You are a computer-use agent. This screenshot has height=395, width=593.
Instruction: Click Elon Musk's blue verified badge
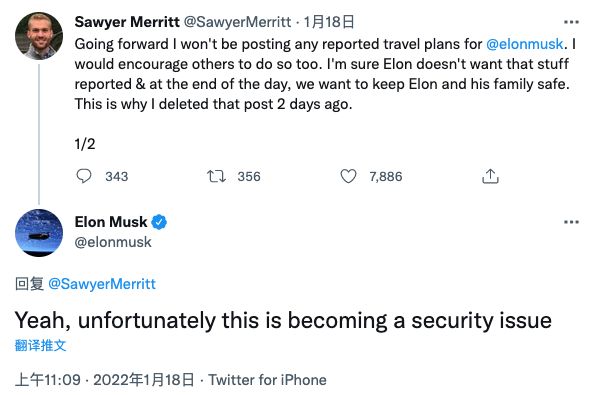tap(159, 222)
